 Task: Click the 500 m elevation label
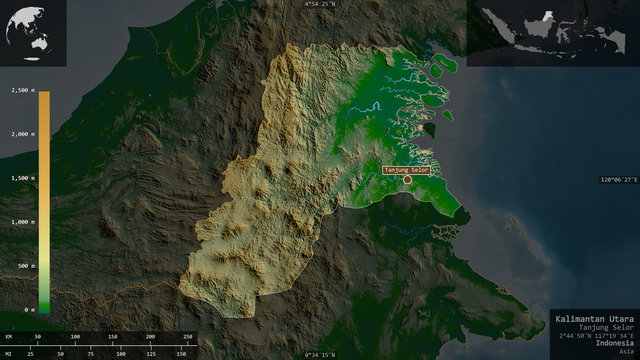tap(26, 266)
